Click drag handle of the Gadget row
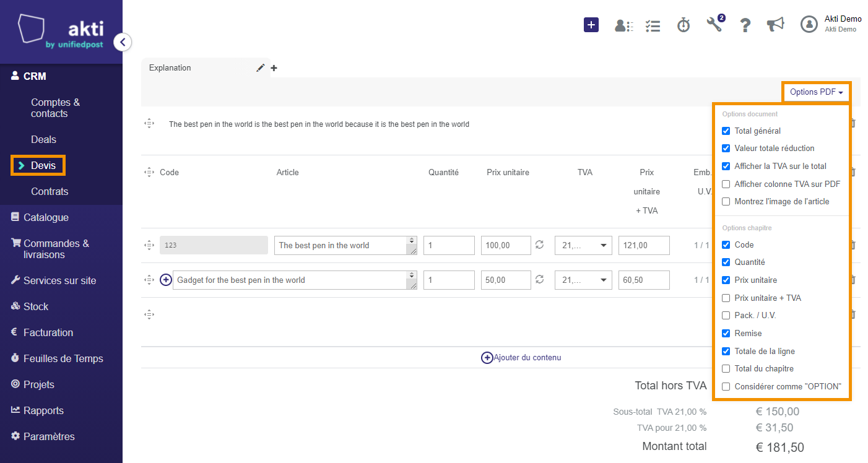This screenshot has width=868, height=463. pyautogui.click(x=149, y=280)
